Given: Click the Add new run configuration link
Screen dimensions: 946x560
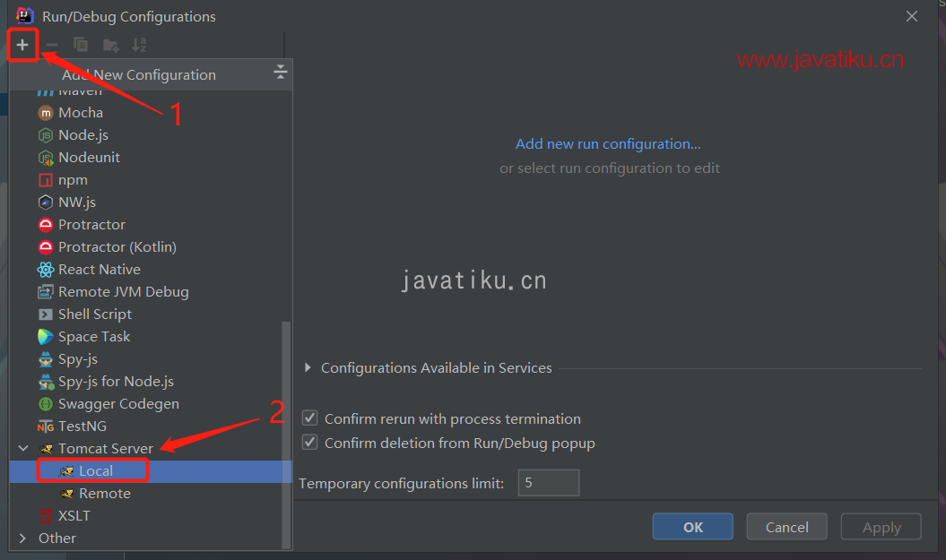Looking at the screenshot, I should [608, 144].
